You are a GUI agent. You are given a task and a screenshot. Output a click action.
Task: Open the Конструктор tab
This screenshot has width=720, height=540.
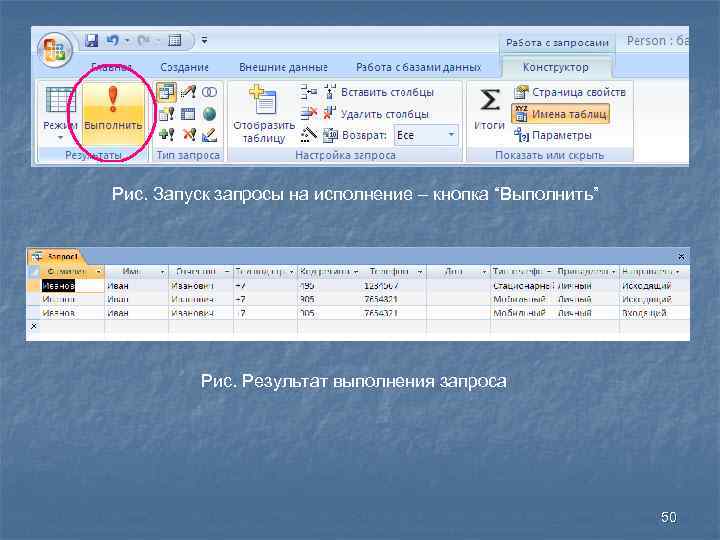point(556,68)
